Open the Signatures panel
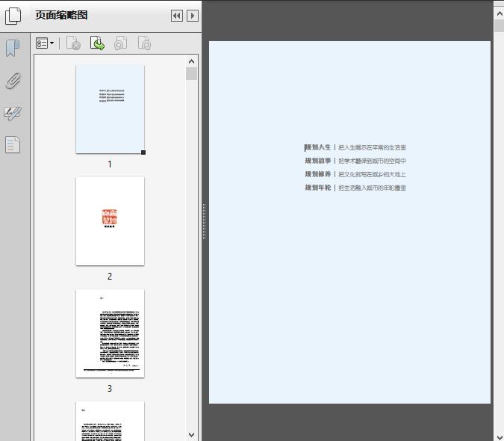 pyautogui.click(x=13, y=113)
